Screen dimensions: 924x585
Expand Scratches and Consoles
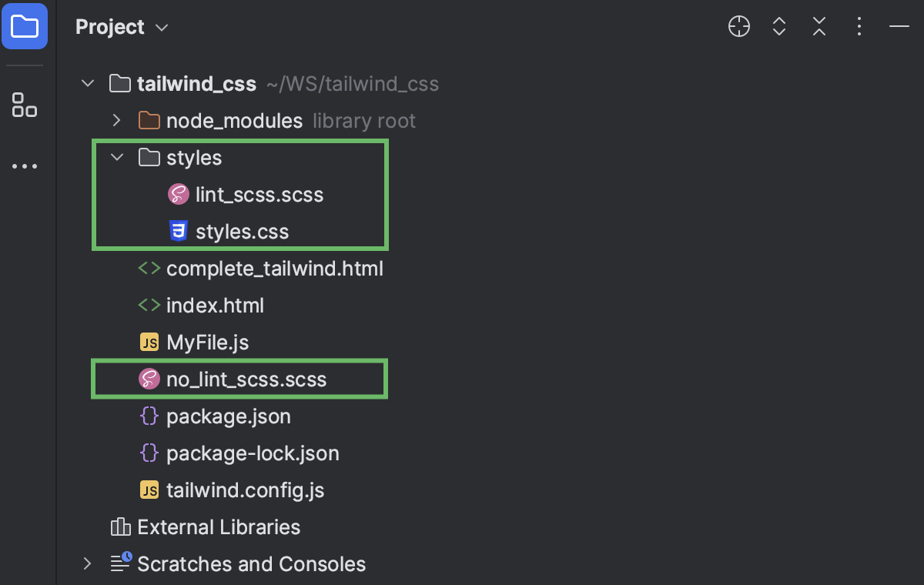[87, 563]
